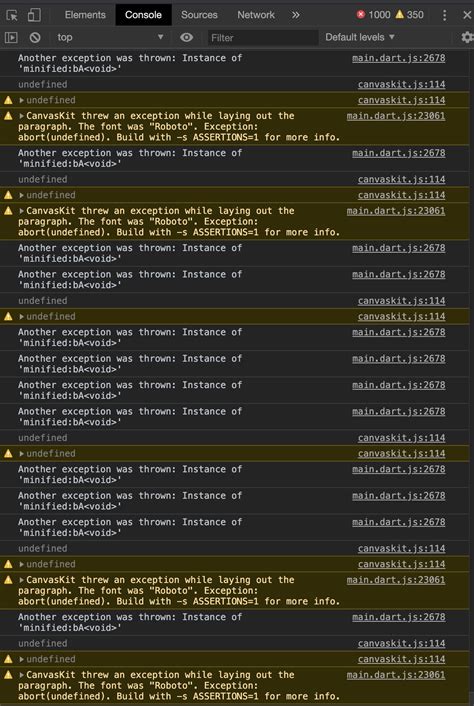
Task: Clear the console with the ban icon
Action: [x=35, y=37]
